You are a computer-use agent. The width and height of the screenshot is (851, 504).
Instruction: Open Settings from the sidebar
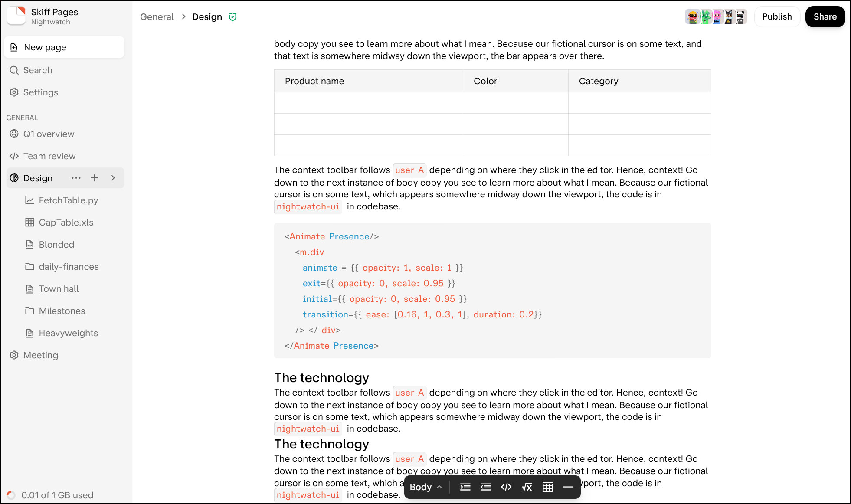(x=40, y=92)
